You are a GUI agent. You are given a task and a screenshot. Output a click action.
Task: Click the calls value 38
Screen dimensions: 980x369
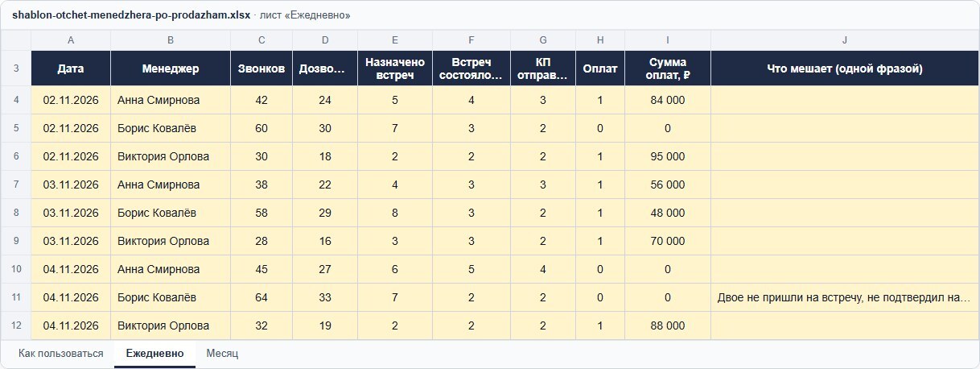[261, 184]
